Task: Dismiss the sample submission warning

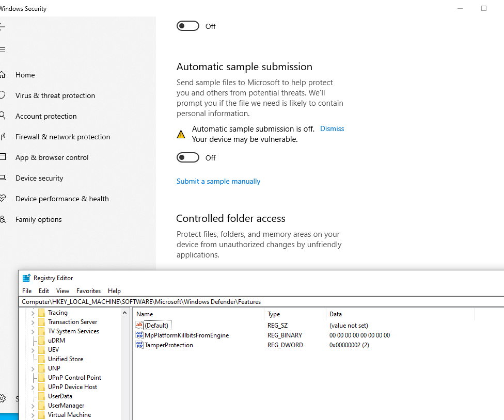Action: point(332,128)
